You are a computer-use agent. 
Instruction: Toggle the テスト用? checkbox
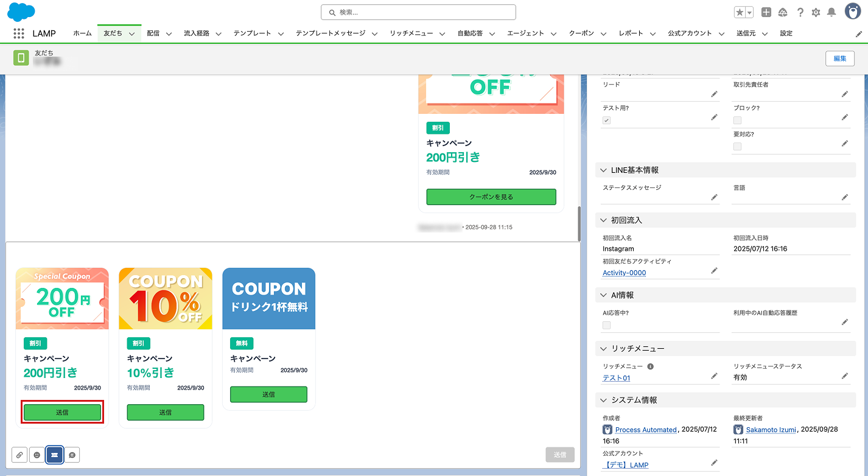click(606, 121)
